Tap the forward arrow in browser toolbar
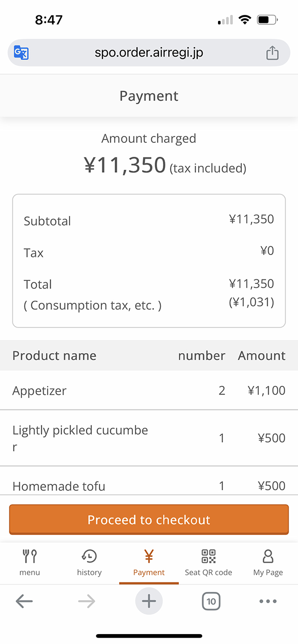This screenshot has width=298, height=644. coord(86,601)
